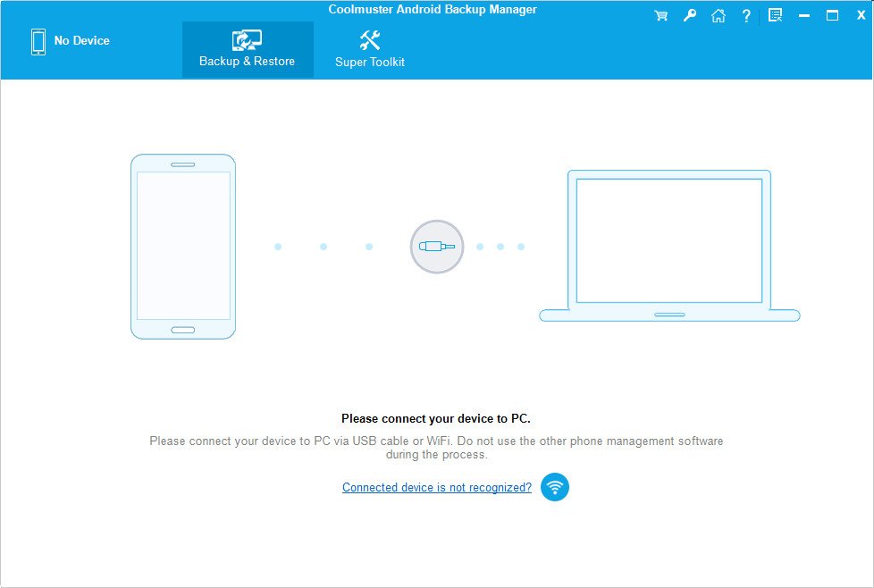Image resolution: width=874 pixels, height=588 pixels.
Task: Select the No Device label
Action: (82, 41)
